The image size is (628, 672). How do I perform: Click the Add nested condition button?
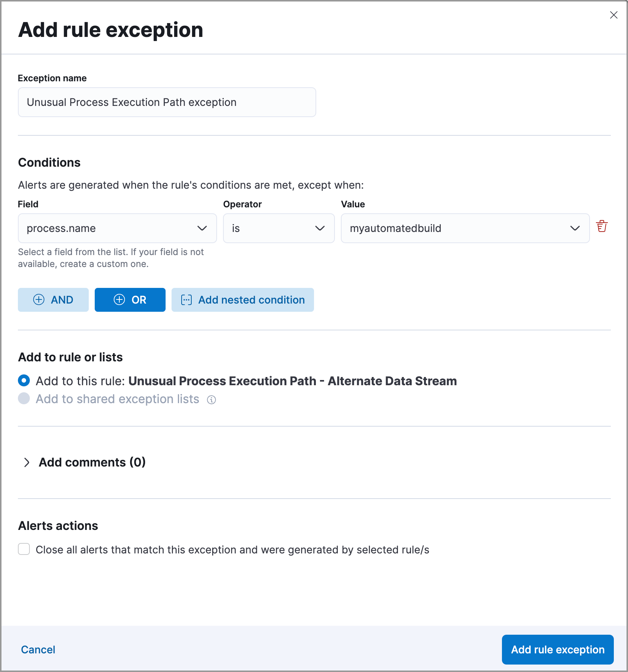[243, 299]
